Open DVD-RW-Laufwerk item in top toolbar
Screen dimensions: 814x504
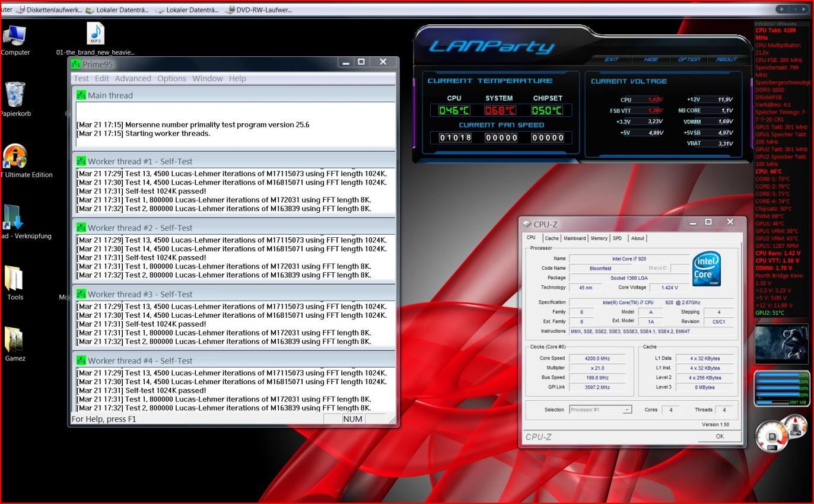259,9
